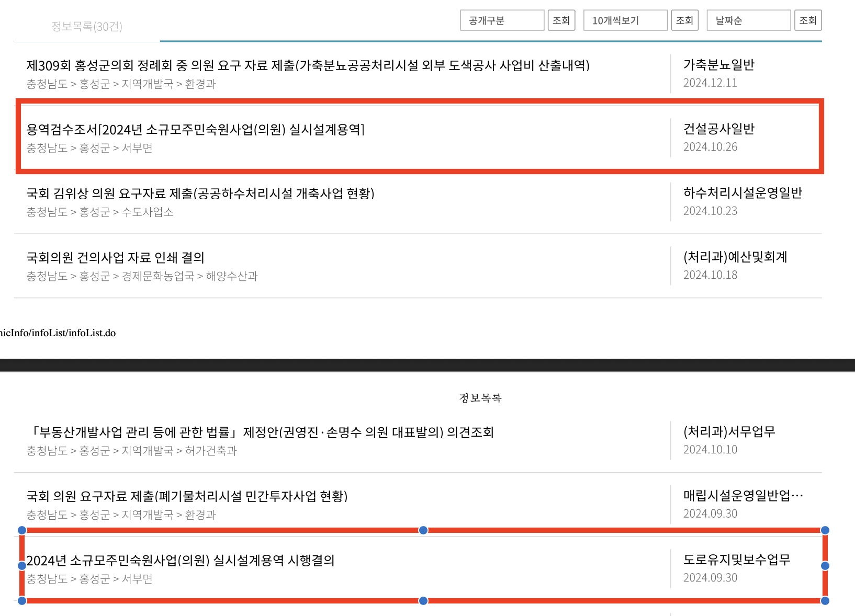Open the 공개구분 dropdown
855x616 pixels.
click(x=502, y=20)
